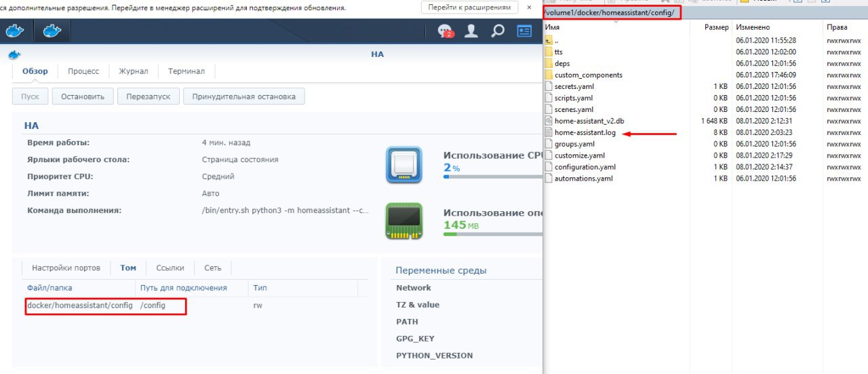
Task: Switch to the 'Терминал' tab
Action: tap(186, 71)
